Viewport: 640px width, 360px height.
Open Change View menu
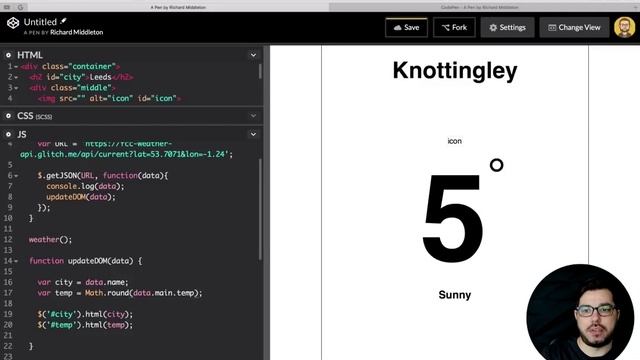pos(574,27)
